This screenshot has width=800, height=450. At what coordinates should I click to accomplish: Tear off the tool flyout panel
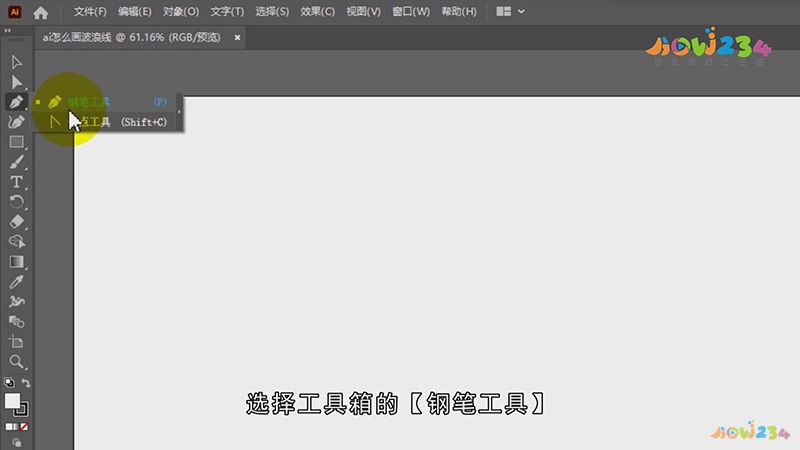tap(179, 112)
